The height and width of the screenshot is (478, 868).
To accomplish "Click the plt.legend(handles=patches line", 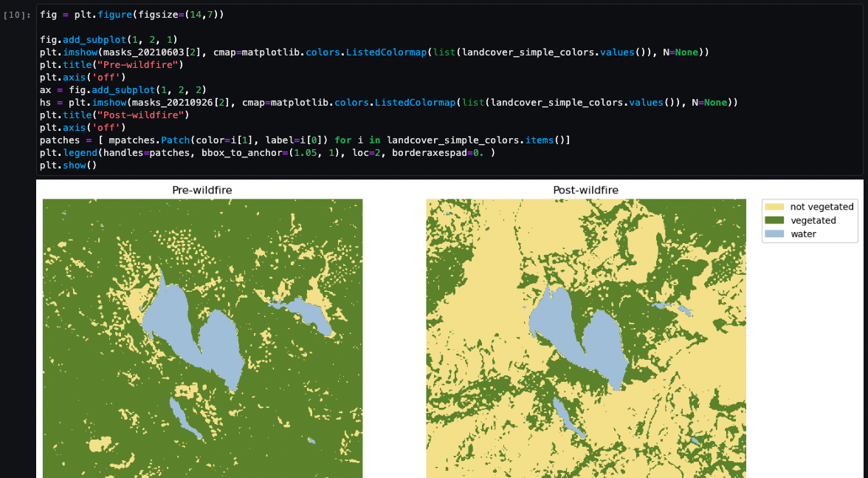I will [267, 153].
